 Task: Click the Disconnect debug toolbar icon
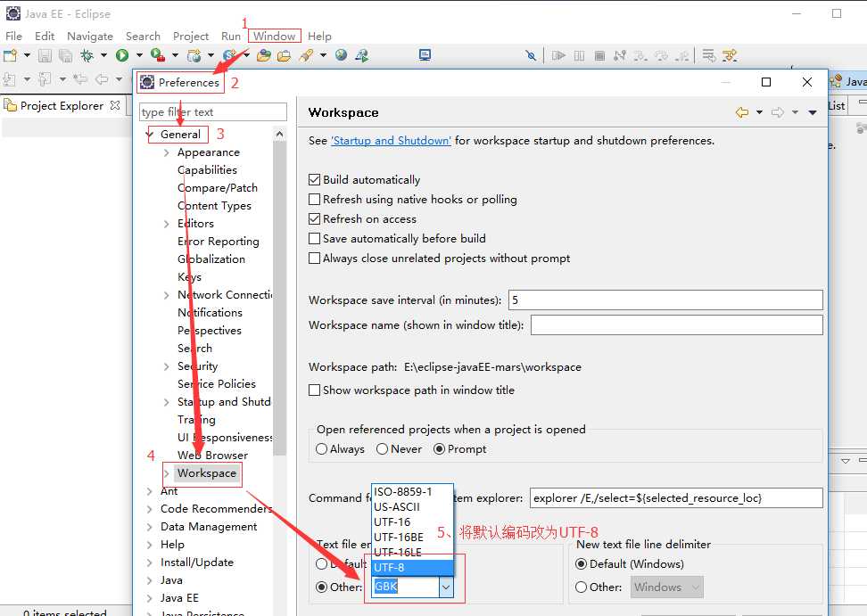click(620, 55)
